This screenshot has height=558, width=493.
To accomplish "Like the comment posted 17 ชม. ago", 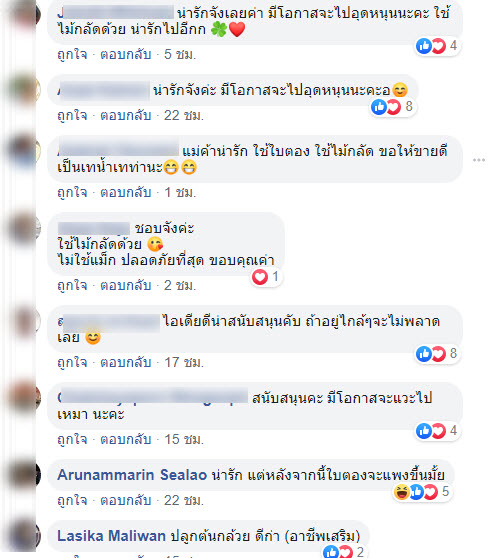I will click(72, 362).
